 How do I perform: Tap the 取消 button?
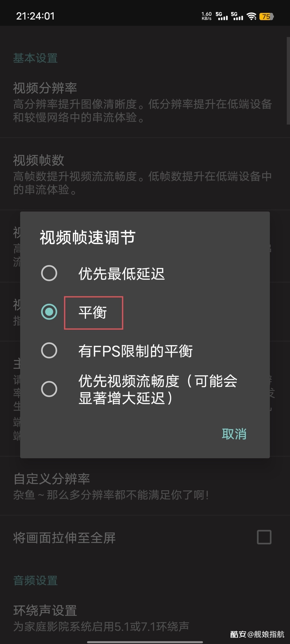(234, 434)
